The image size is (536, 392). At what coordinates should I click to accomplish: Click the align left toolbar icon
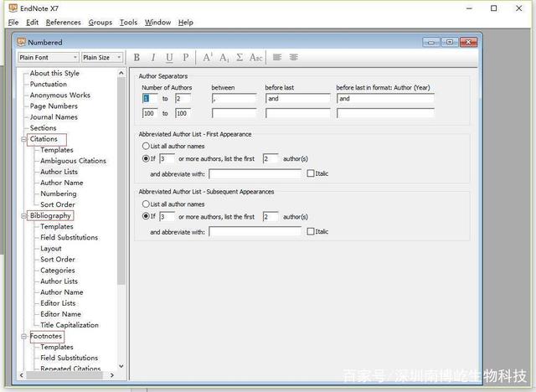tap(277, 58)
